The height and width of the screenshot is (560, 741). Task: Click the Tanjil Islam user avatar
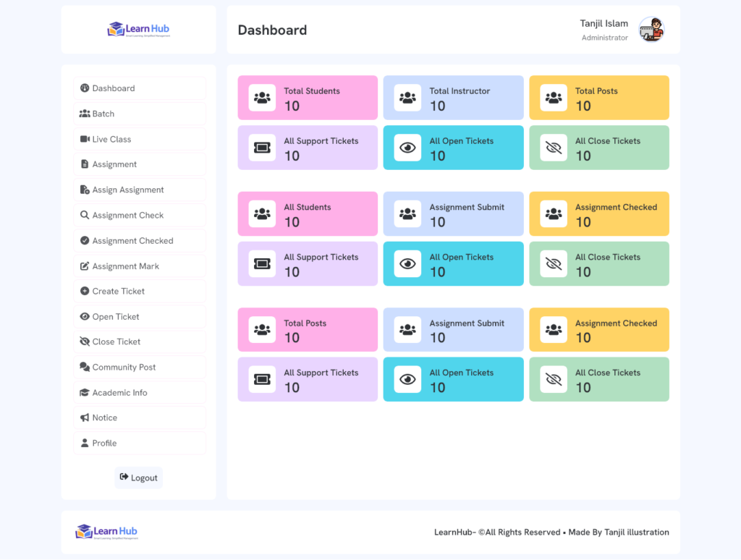(x=652, y=30)
